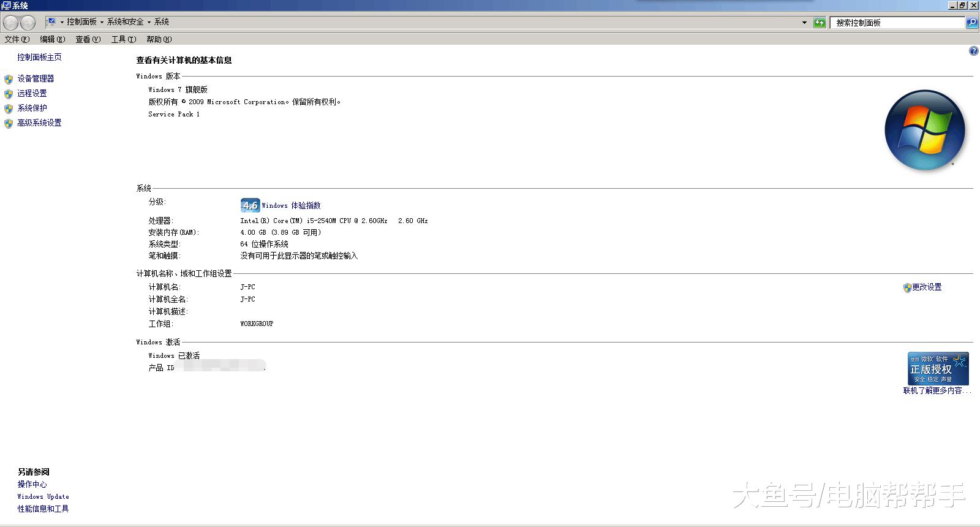Click the J-PC value beside 计算机全名
980x527 pixels.
[x=248, y=299]
